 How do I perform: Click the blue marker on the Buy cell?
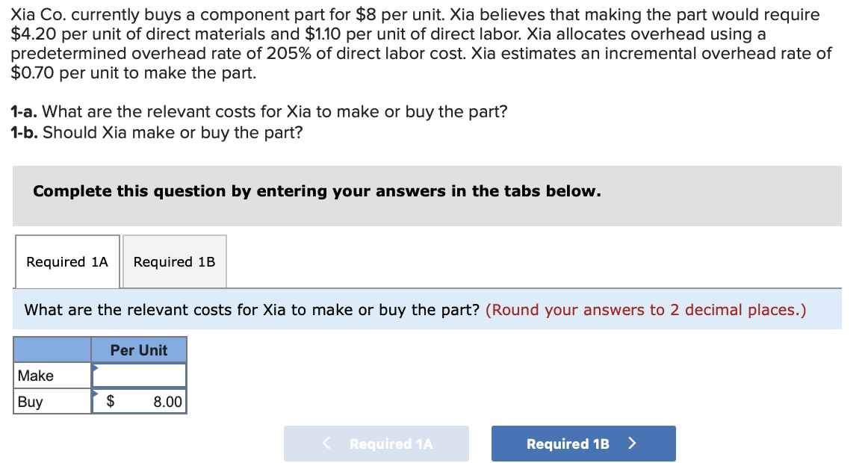(x=95, y=394)
